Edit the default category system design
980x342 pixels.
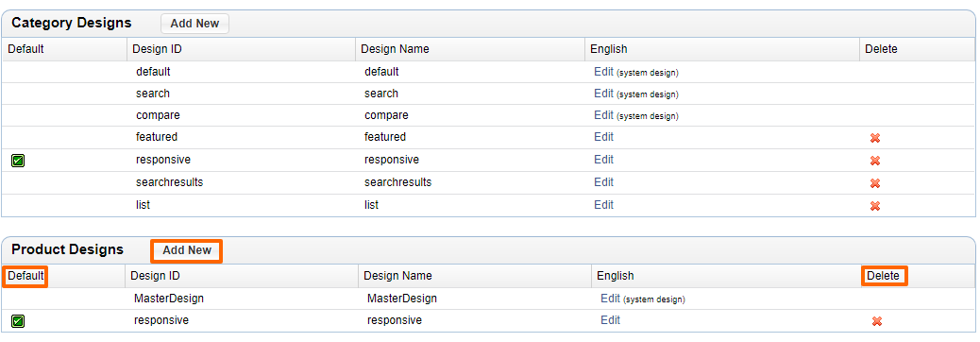pyautogui.click(x=603, y=71)
